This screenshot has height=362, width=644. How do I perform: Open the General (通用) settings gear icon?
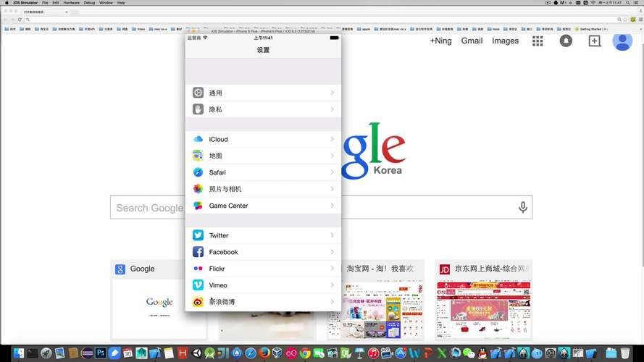198,93
